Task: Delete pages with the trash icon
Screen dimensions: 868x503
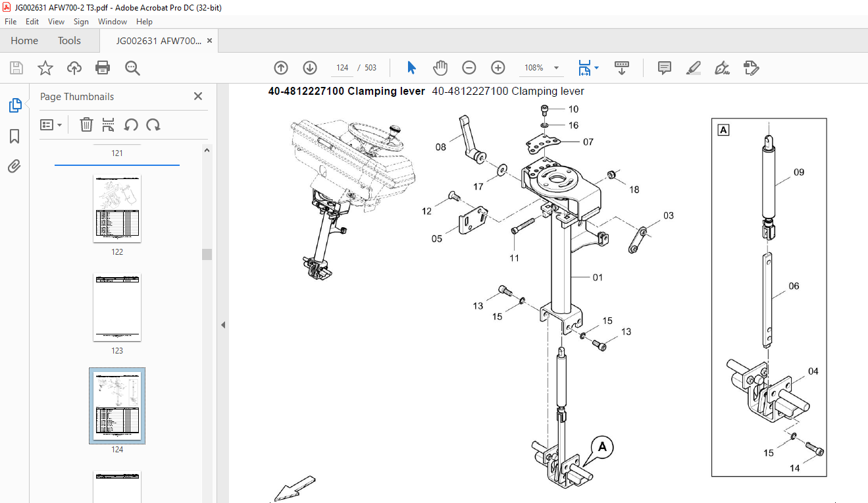Action: (x=86, y=124)
